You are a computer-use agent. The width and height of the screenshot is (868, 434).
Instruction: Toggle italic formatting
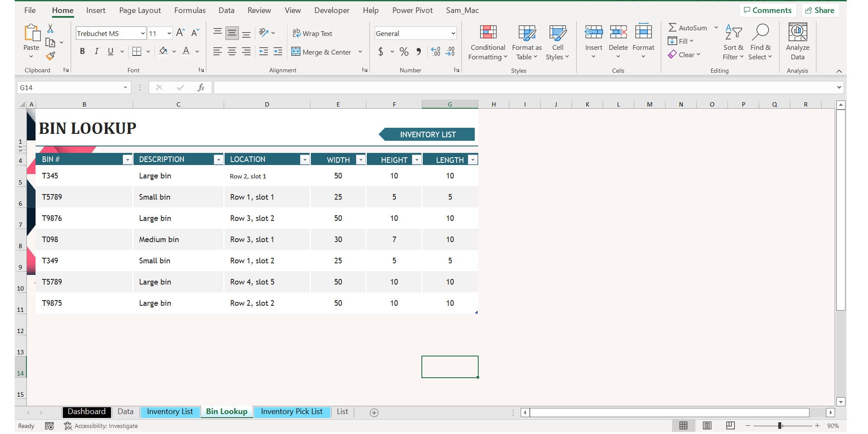[96, 51]
